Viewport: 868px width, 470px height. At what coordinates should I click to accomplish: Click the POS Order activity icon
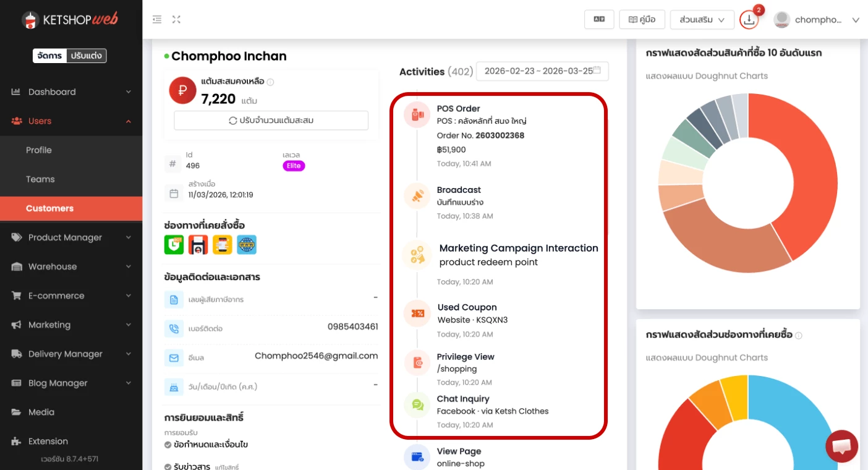click(417, 115)
